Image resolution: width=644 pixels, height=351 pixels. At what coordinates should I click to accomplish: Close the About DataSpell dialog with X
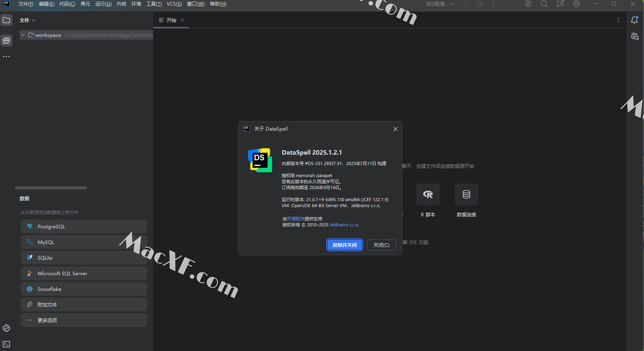pos(396,129)
